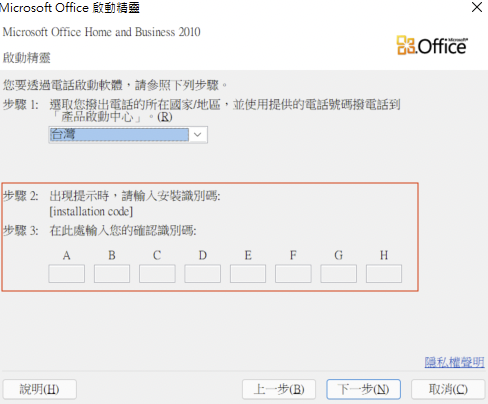The width and height of the screenshot is (488, 404).
Task: Focus confirmation code field B
Action: [112, 274]
